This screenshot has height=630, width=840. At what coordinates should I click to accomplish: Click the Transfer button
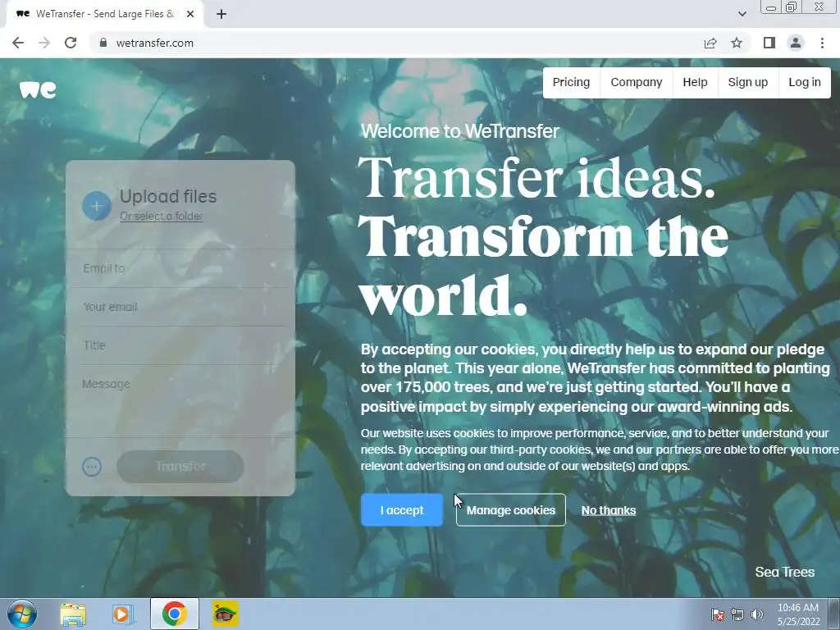[180, 467]
